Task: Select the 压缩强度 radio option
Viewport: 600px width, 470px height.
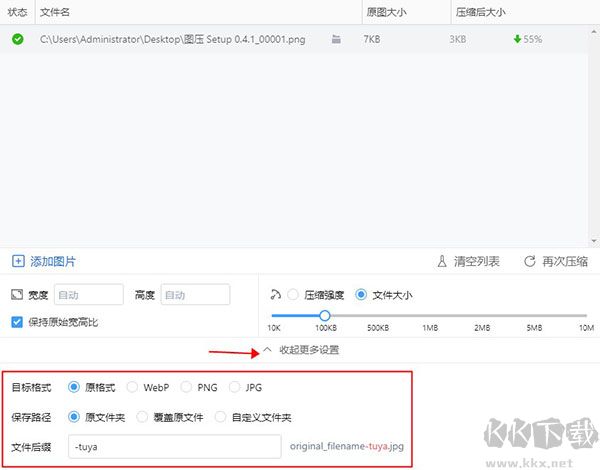Action: click(293, 295)
